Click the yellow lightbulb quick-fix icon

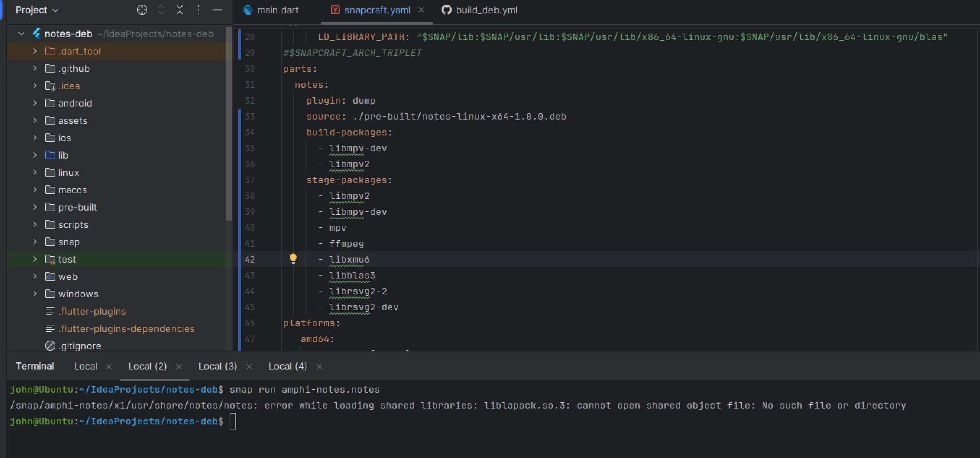pos(293,259)
